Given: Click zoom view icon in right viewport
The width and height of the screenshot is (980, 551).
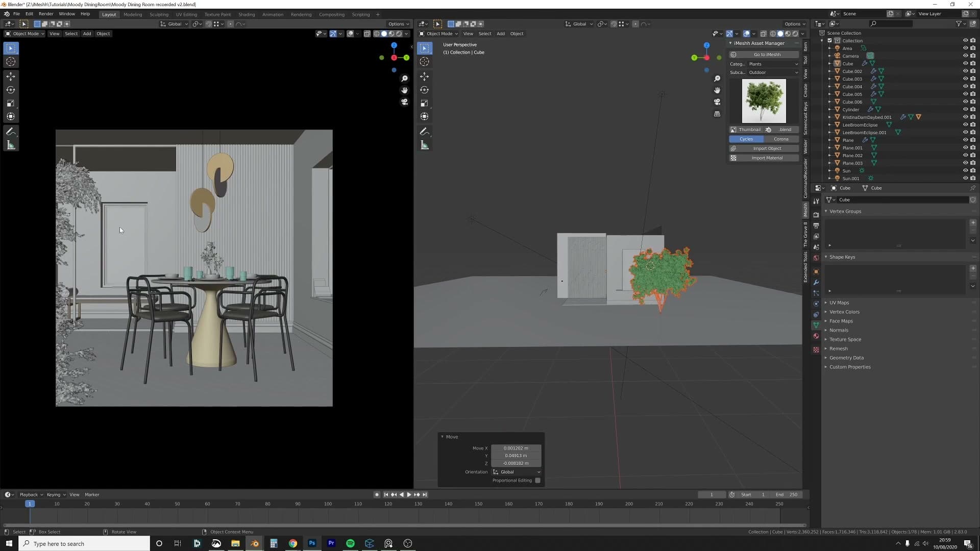Looking at the screenshot, I should coord(717,79).
